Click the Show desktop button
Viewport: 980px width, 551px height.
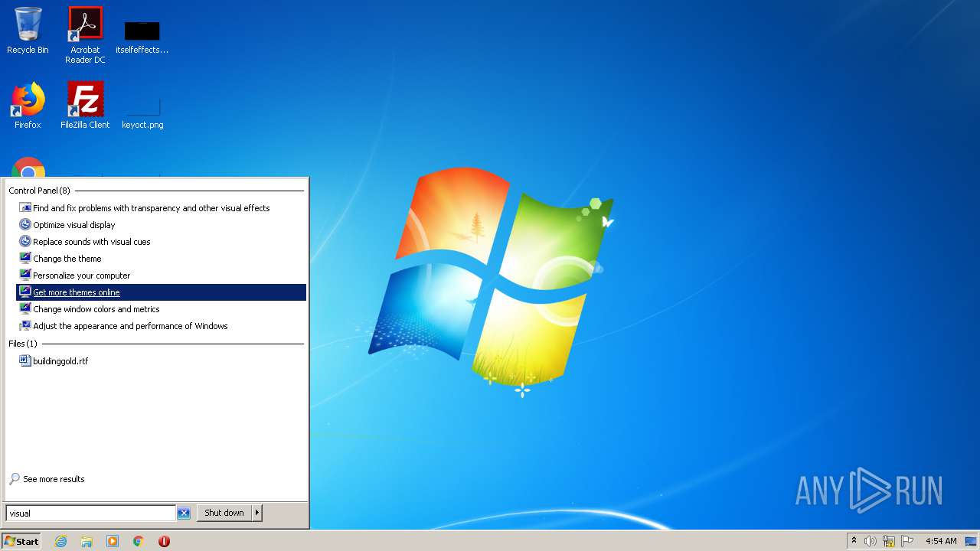[971, 541]
